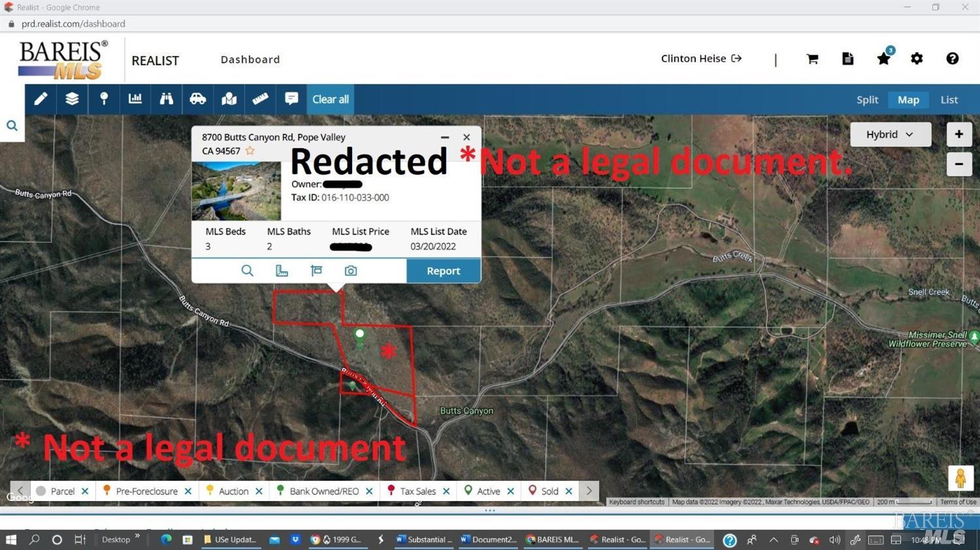
Task: Expand the Hybrid map type dropdown
Action: (x=890, y=135)
